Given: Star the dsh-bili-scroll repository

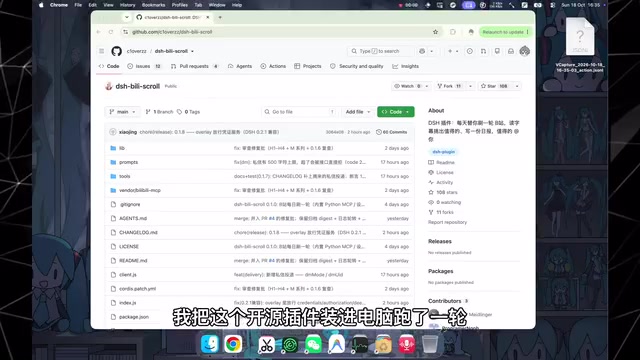Looking at the screenshot, I should (494, 86).
